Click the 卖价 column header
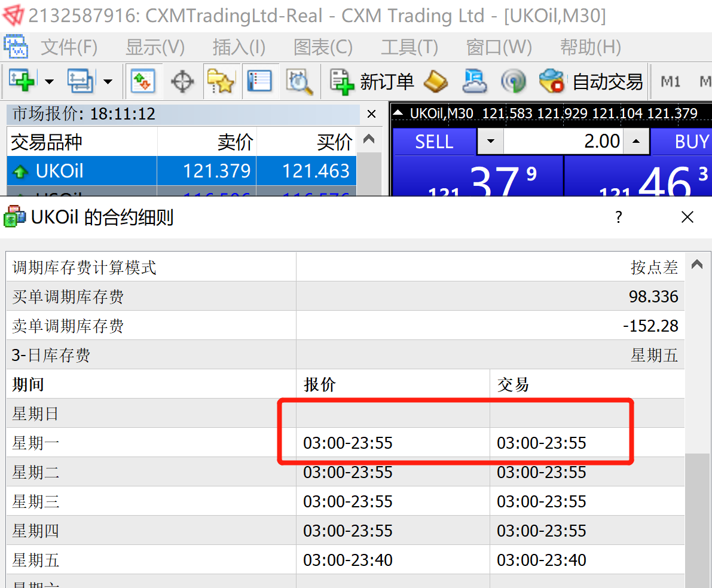The width and height of the screenshot is (712, 588). click(x=207, y=142)
